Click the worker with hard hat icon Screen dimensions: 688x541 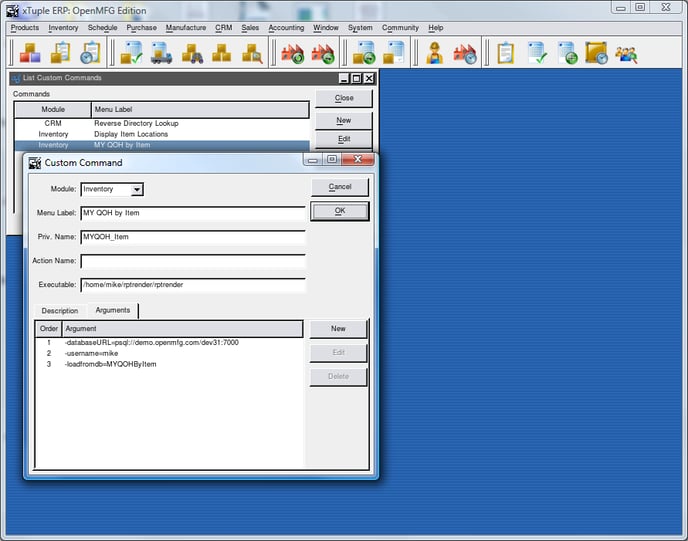(x=435, y=53)
